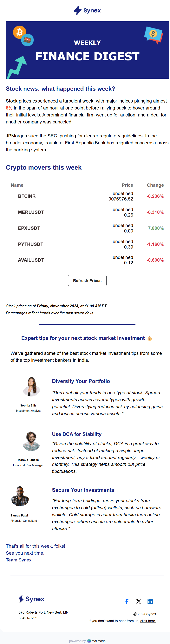The height and width of the screenshot is (644, 170).
Task: Click the copyright 2024 Synex text
Action: (145, 614)
